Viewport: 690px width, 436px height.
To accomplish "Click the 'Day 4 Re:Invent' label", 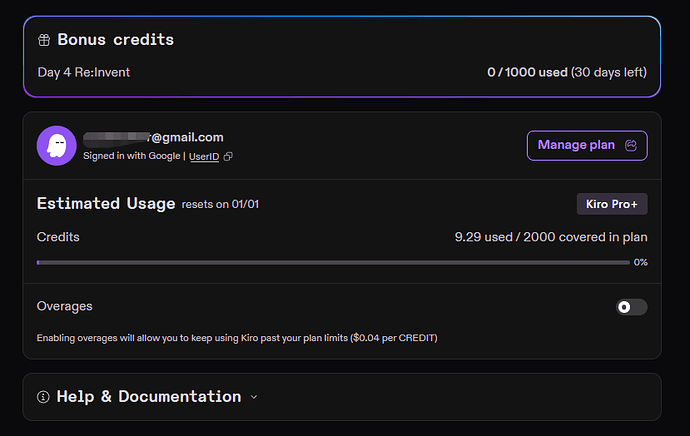I will pyautogui.click(x=84, y=72).
